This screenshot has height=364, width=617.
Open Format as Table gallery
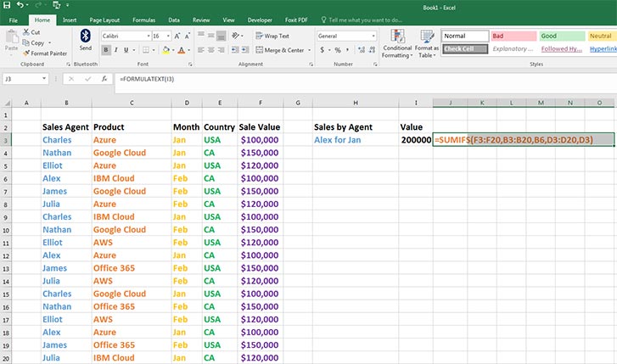click(x=427, y=43)
